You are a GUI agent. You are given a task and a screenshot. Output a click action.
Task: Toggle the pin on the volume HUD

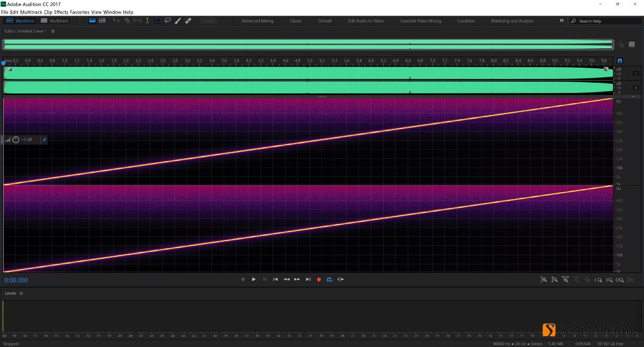click(x=44, y=140)
